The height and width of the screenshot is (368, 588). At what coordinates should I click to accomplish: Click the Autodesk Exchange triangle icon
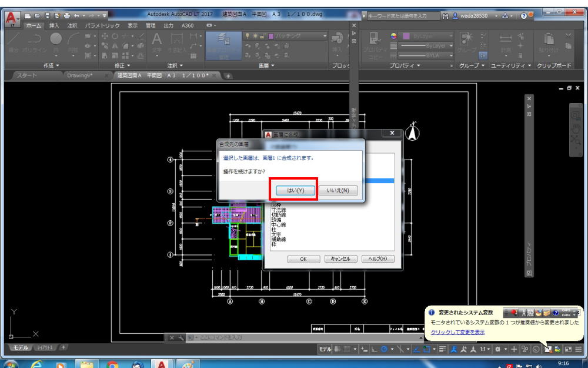(x=505, y=16)
